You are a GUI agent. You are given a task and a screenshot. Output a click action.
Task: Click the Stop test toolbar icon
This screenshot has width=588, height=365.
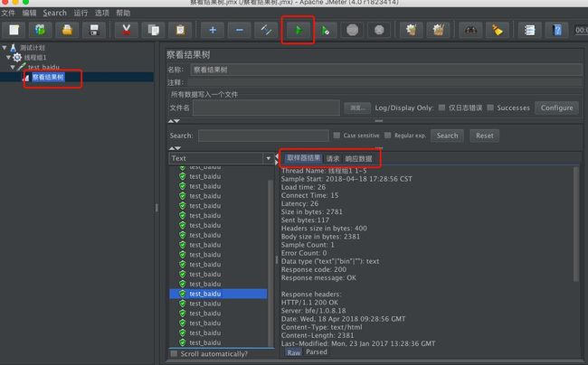[352, 30]
